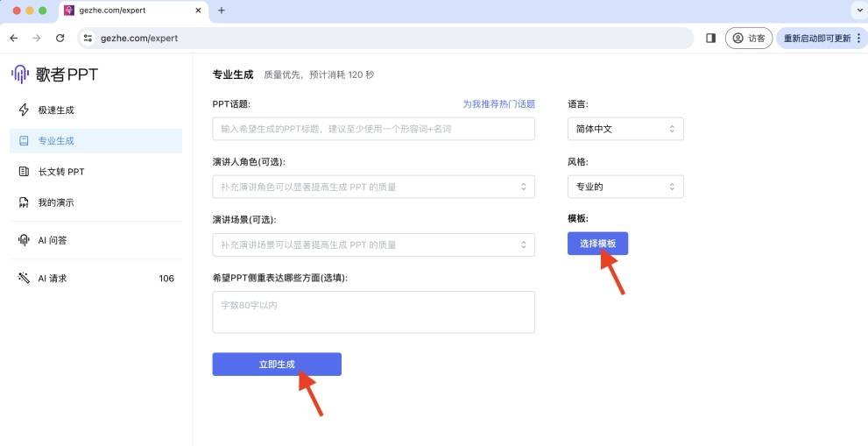This screenshot has width=868, height=446.
Task: Click the 专业生成 page heading
Action: 233,74
